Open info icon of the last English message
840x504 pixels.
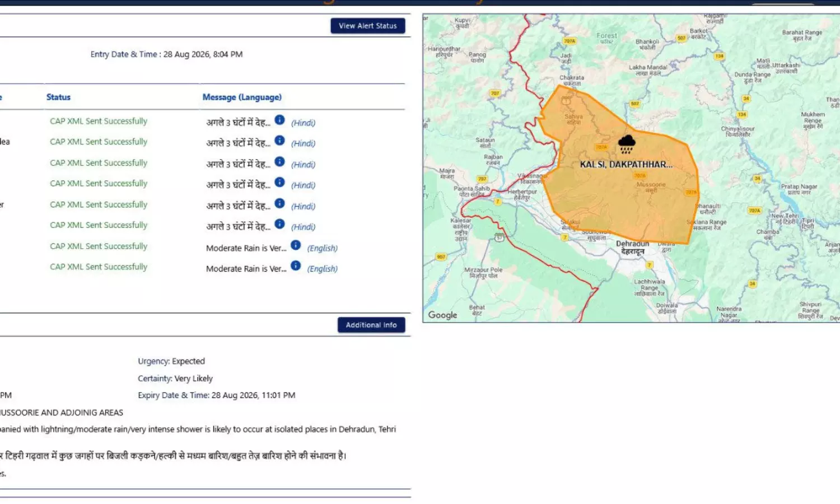point(296,266)
